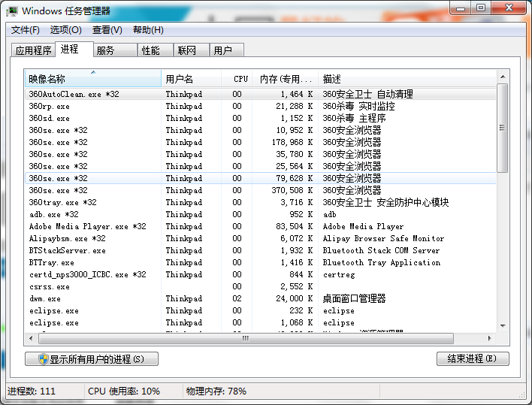
Task: Select the 360sd.exe process row
Action: click(x=261, y=118)
